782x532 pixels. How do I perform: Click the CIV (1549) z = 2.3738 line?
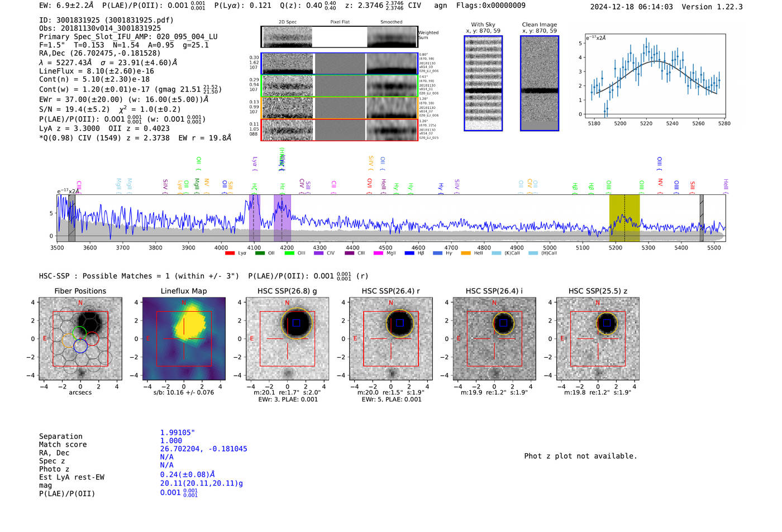pos(135,138)
